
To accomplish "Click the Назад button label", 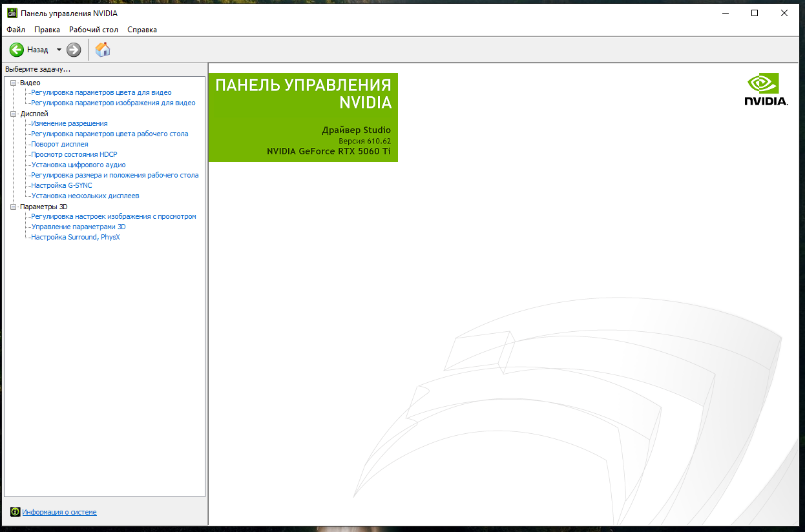I will coord(37,50).
